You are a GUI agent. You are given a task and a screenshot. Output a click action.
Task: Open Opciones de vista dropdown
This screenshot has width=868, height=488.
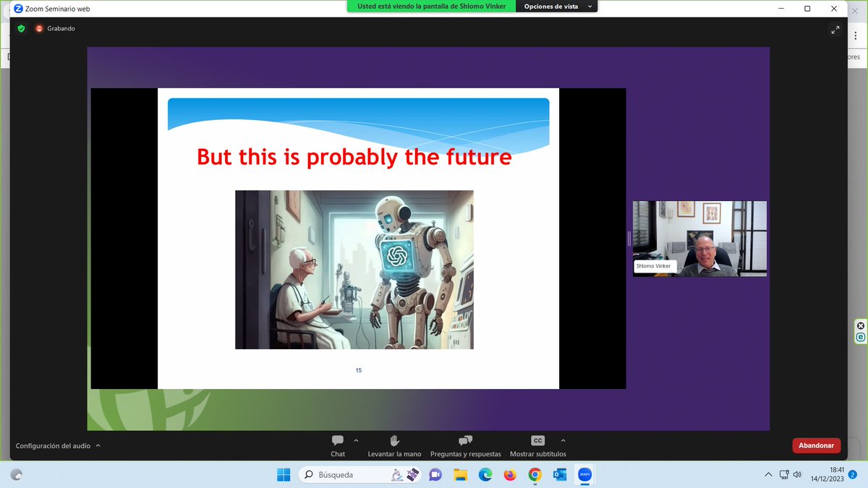(x=558, y=6)
